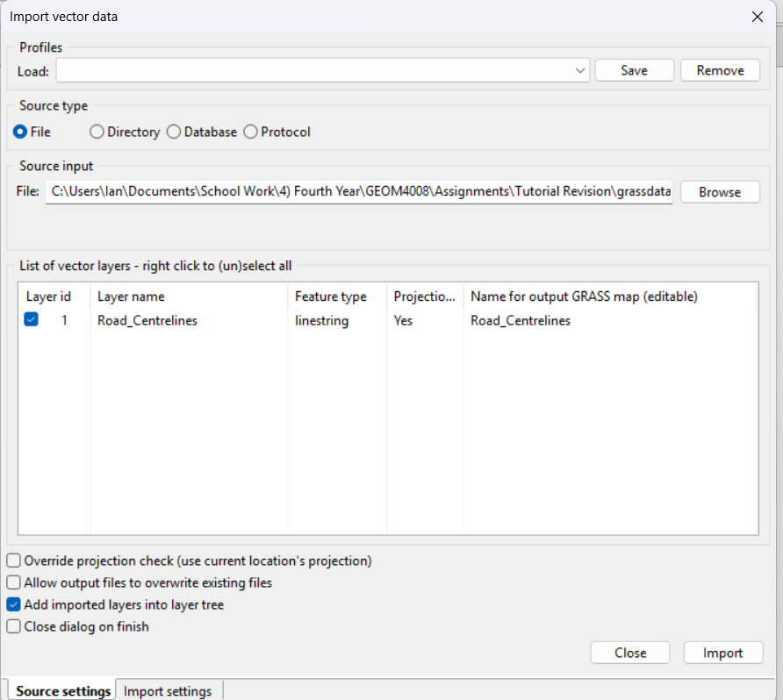Image resolution: width=783 pixels, height=700 pixels.
Task: Choose the Database source type
Action: 174,132
